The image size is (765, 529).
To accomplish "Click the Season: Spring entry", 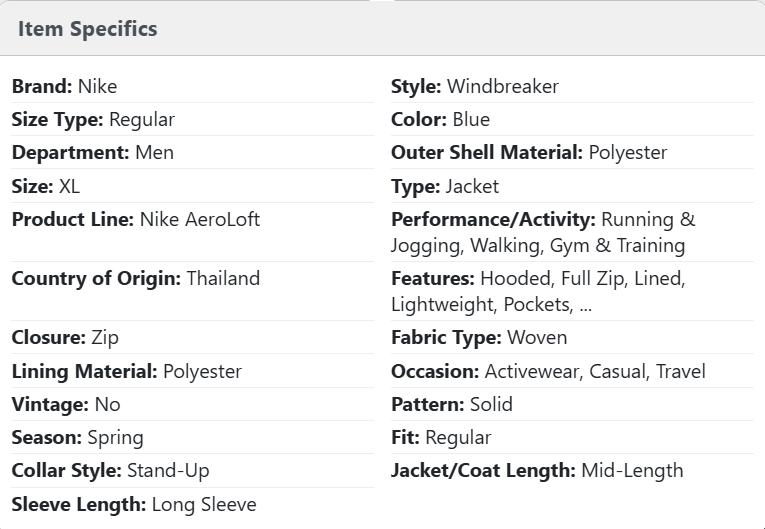I will point(193,438).
